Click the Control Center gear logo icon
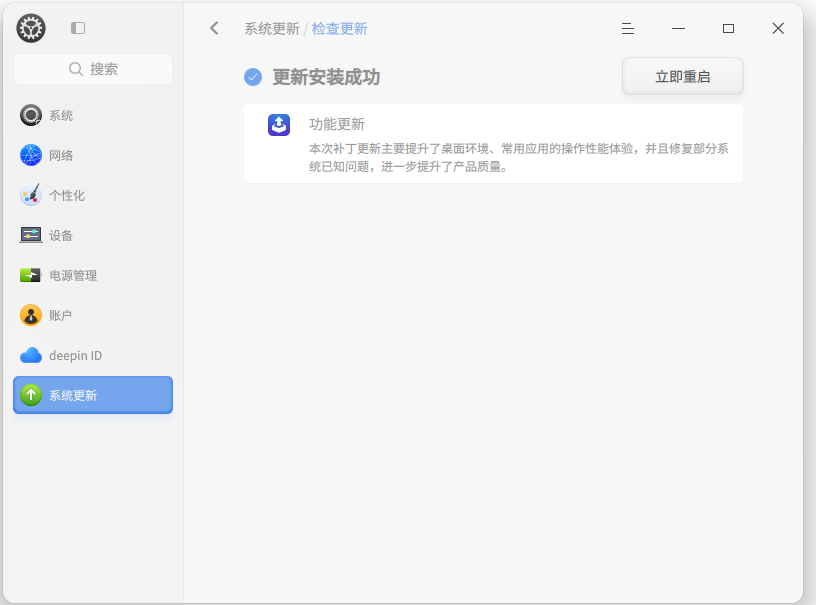 point(31,28)
